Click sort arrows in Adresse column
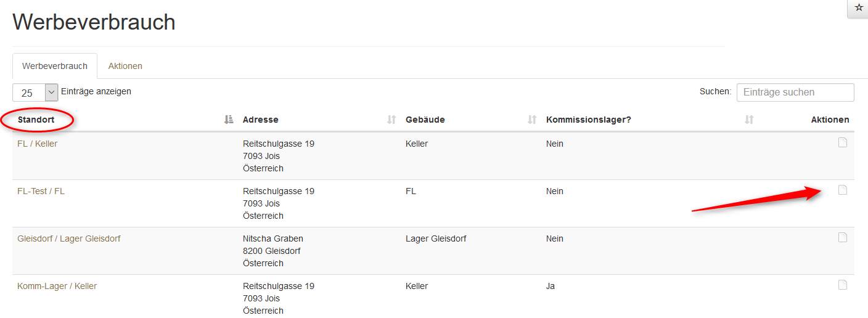The width and height of the screenshot is (868, 318). [x=391, y=120]
